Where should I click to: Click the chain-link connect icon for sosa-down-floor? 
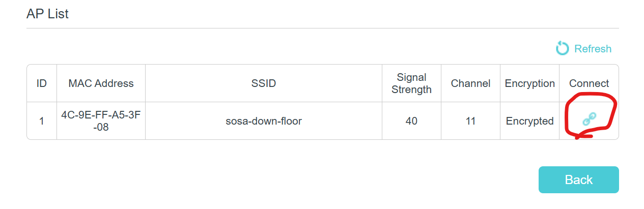click(589, 120)
